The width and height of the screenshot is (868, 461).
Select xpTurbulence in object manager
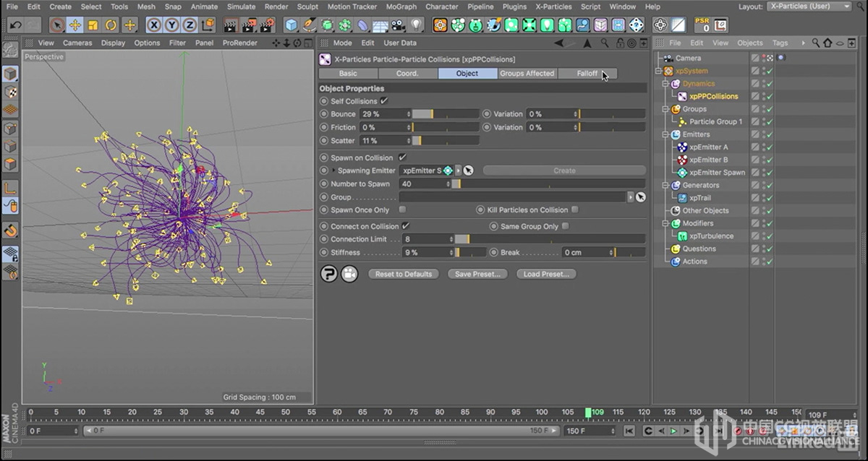point(711,236)
